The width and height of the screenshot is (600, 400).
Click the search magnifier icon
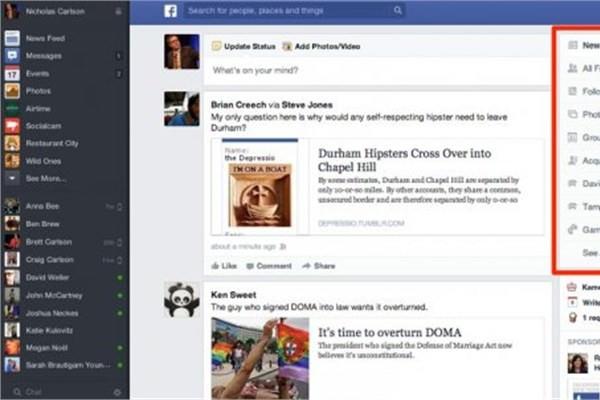tap(398, 10)
